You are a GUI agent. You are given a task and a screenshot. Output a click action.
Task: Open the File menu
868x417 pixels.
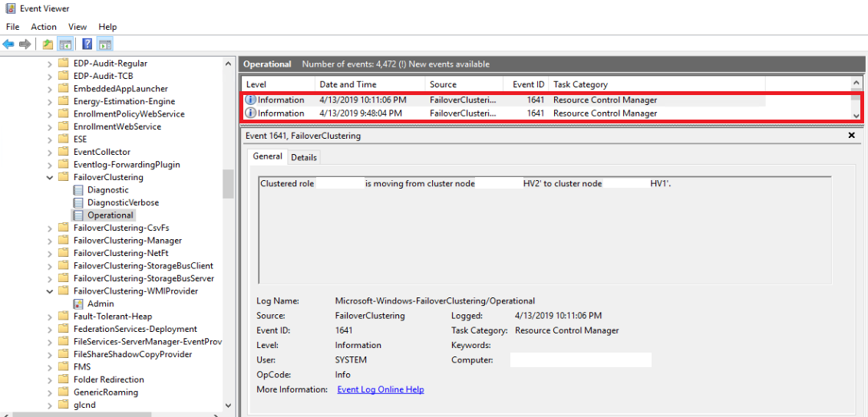point(12,27)
